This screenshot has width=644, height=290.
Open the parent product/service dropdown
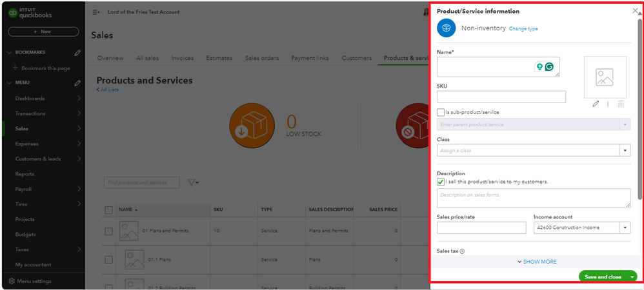pyautogui.click(x=625, y=124)
